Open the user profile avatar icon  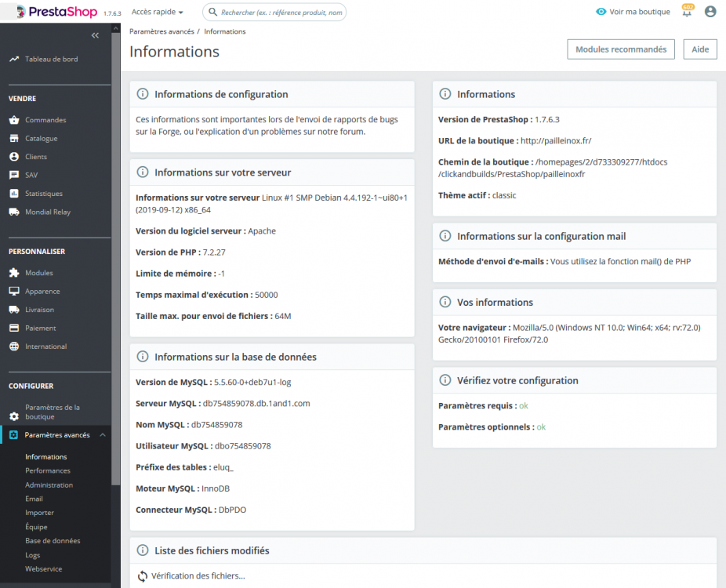click(x=710, y=12)
